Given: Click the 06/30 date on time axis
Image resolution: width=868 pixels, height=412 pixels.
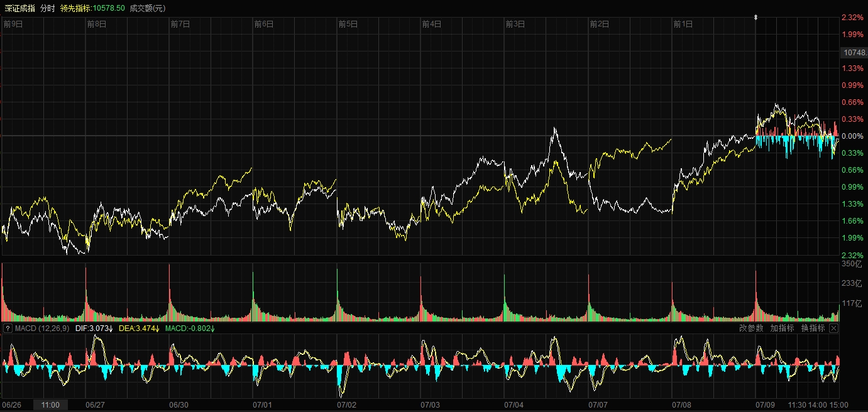Looking at the screenshot, I should tap(179, 405).
